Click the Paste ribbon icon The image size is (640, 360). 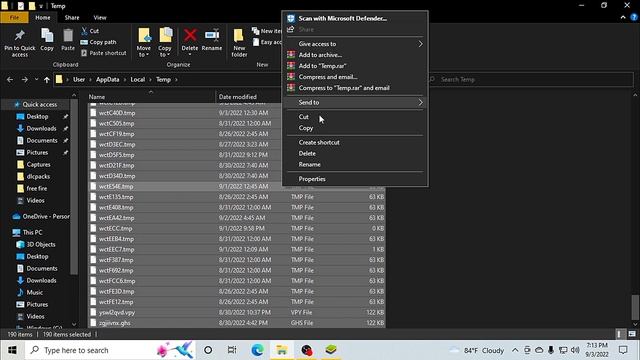point(68,40)
